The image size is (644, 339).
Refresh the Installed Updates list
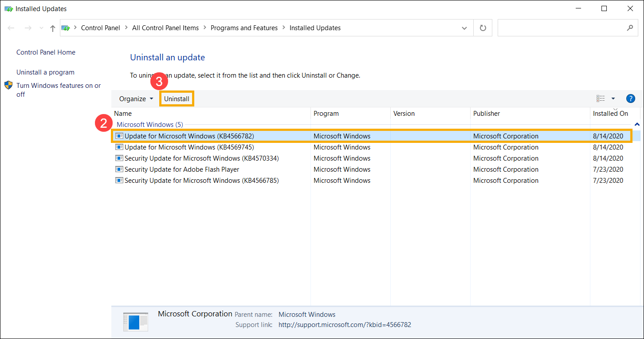[x=483, y=28]
